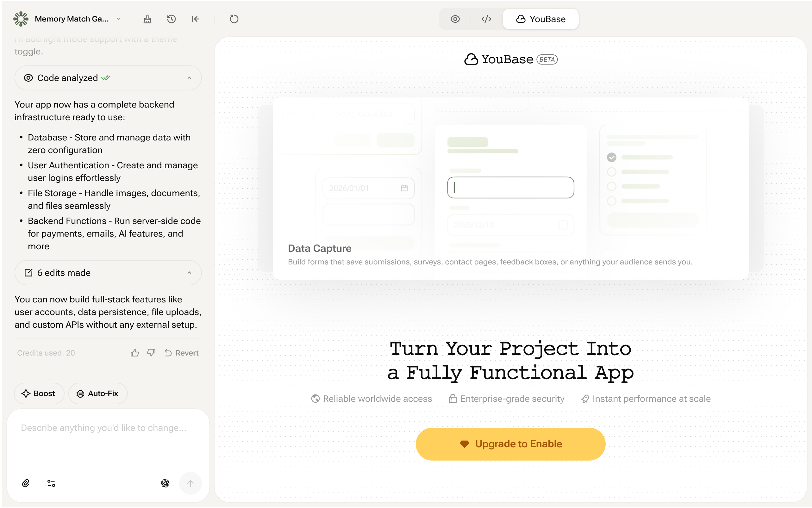Switch to the YouBase tab
Viewport: 812px width, 508px height.
(x=540, y=19)
